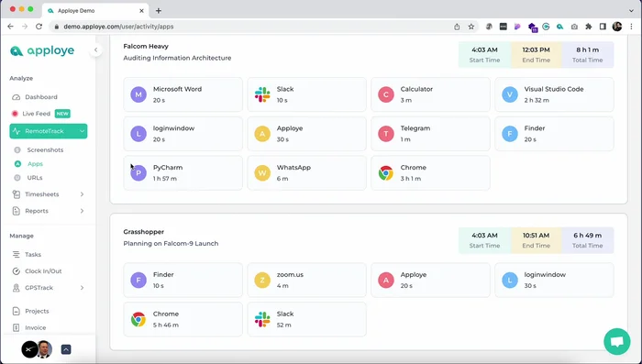Click Chrome icon showing 3 h 1 m
642x364 pixels.
pos(386,173)
